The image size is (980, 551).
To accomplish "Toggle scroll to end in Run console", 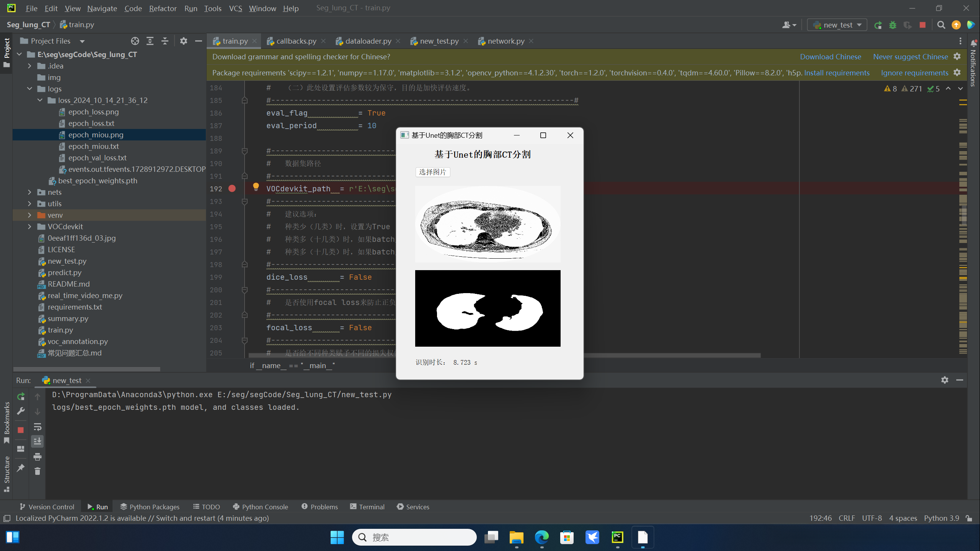I will (37, 442).
